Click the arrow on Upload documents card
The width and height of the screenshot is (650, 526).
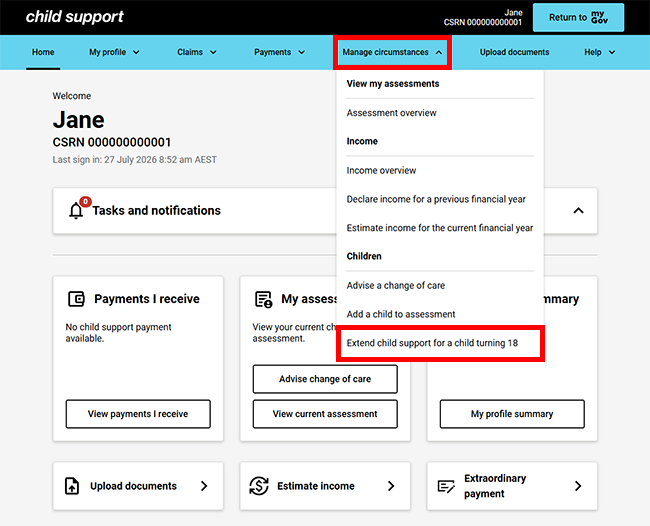pyautogui.click(x=204, y=486)
